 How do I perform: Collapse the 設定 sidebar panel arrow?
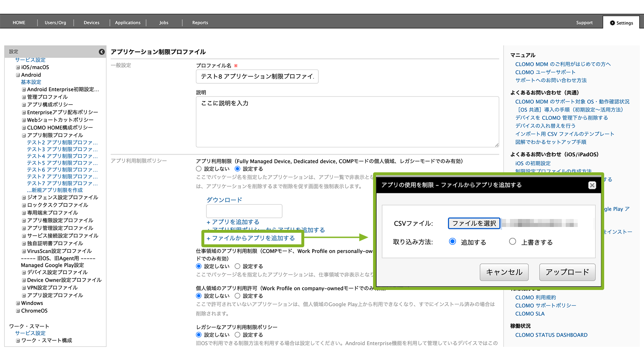click(102, 52)
